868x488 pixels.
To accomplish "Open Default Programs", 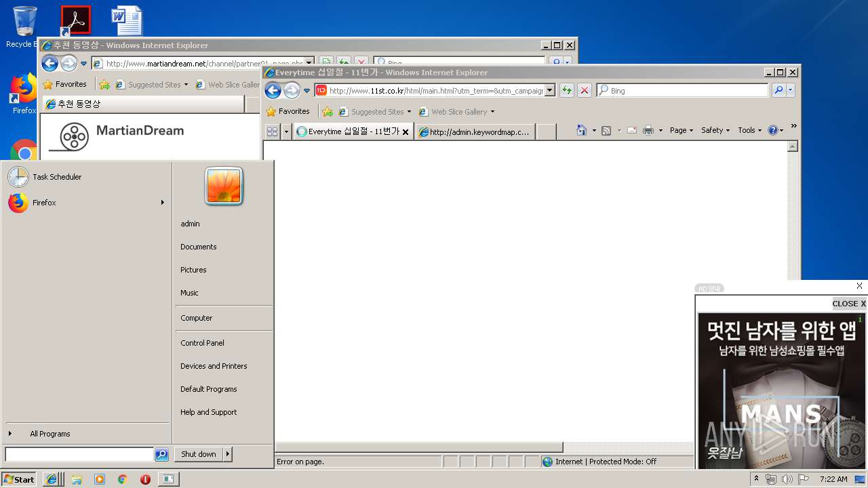I will coord(209,389).
